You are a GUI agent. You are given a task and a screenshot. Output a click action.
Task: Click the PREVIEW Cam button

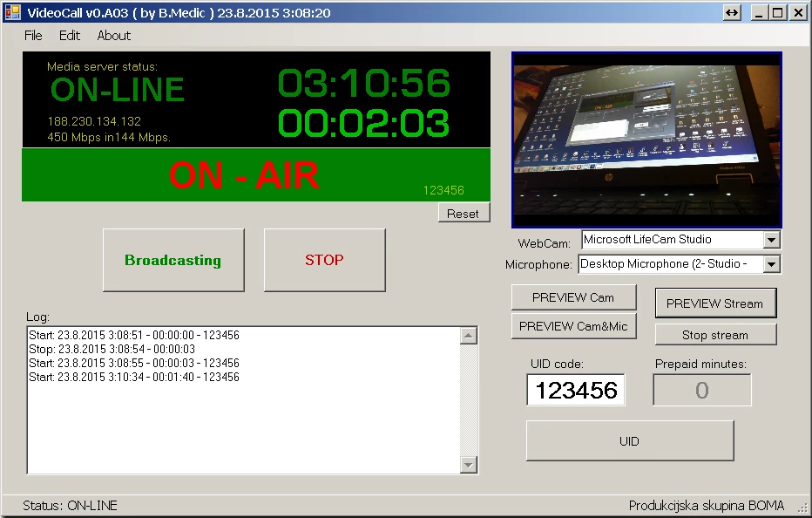click(x=573, y=297)
